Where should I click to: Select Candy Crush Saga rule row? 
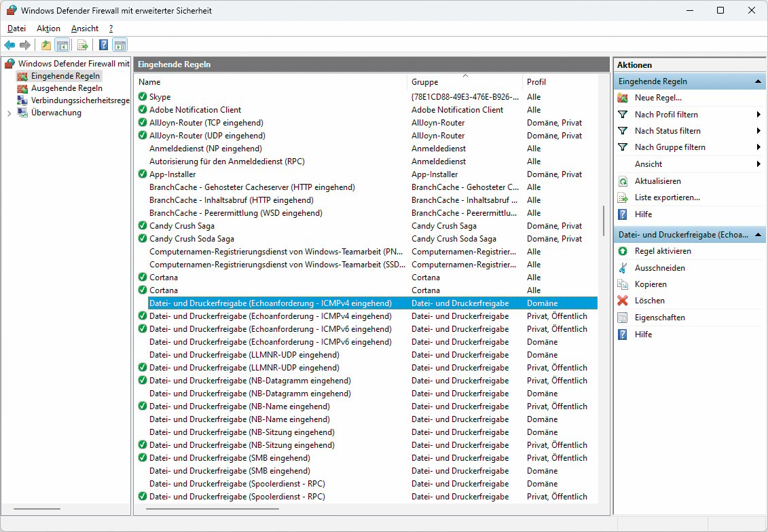367,225
